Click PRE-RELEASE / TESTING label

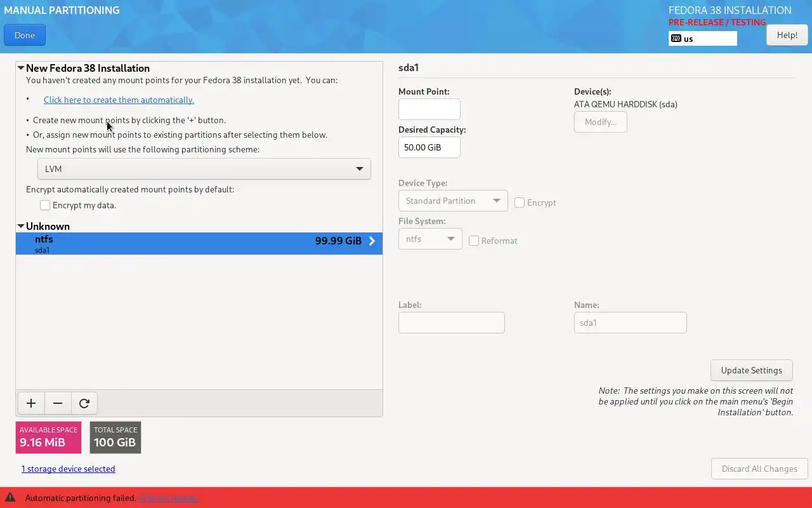pos(717,22)
